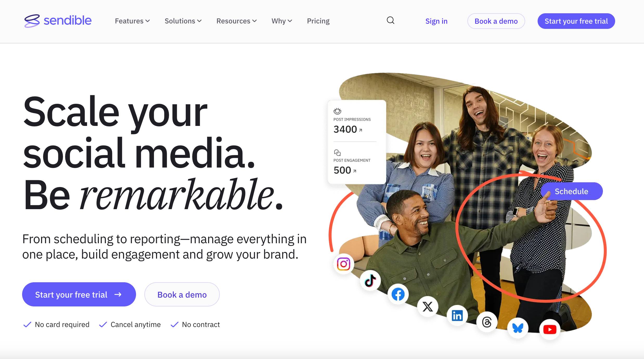Expand the Features dropdown menu
The image size is (644, 359).
tap(132, 21)
